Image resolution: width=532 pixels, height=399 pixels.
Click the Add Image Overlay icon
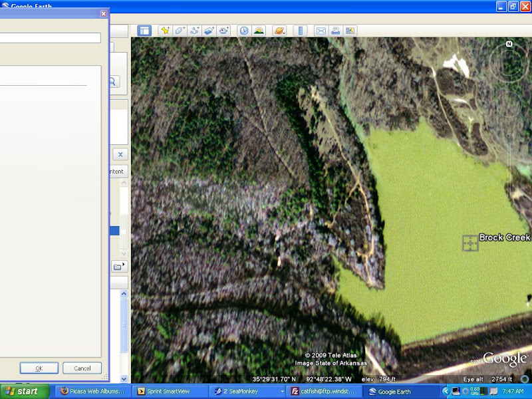[209, 31]
